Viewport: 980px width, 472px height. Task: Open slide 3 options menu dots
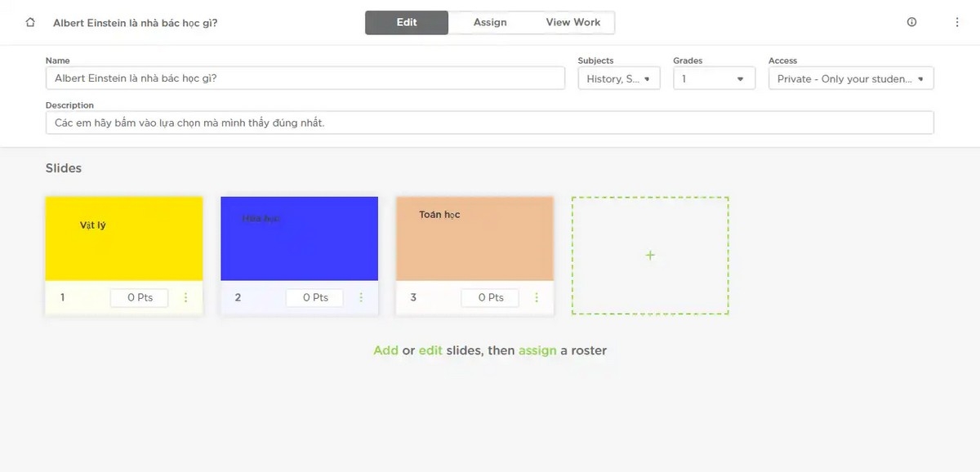(537, 298)
